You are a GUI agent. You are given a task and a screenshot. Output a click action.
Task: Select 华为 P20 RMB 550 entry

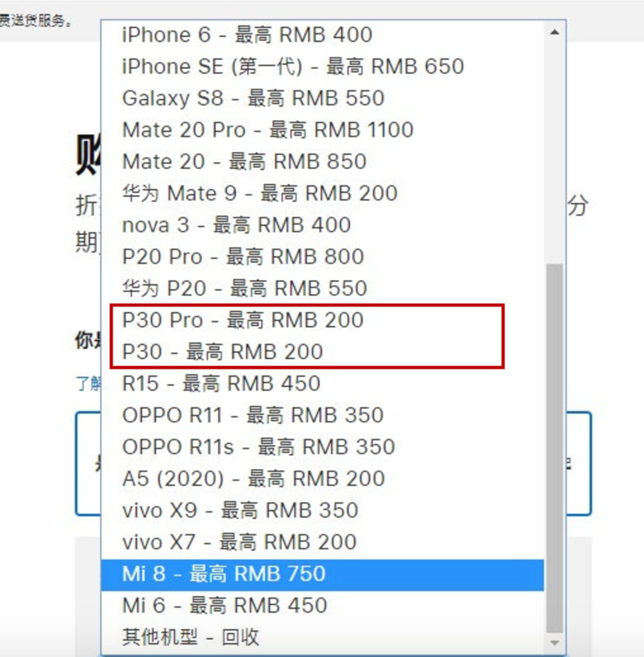point(323,288)
